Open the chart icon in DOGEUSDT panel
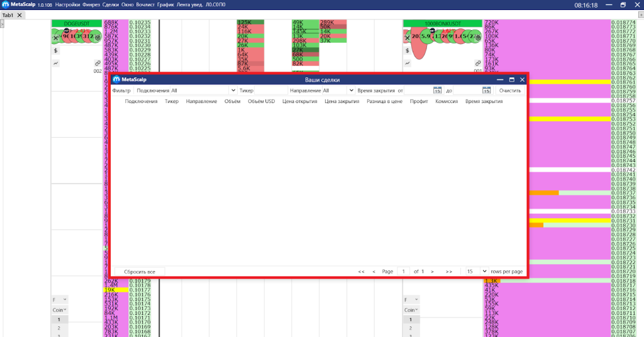 tap(56, 64)
